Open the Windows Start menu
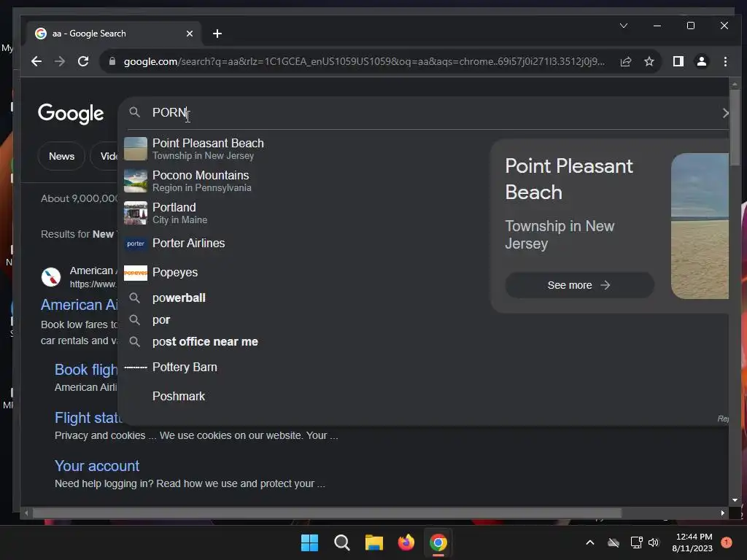This screenshot has width=747, height=560. pos(309,542)
